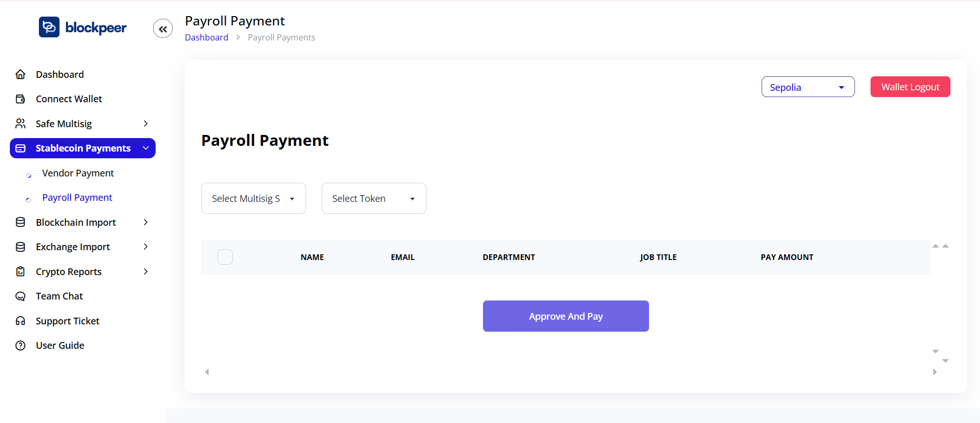
Task: Select the Dashboard home icon
Action: pos(20,74)
